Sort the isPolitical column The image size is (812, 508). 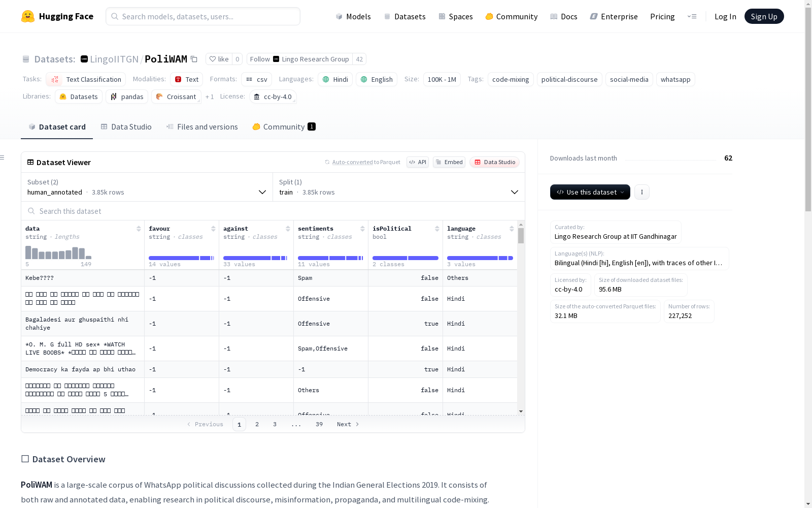pyautogui.click(x=437, y=229)
